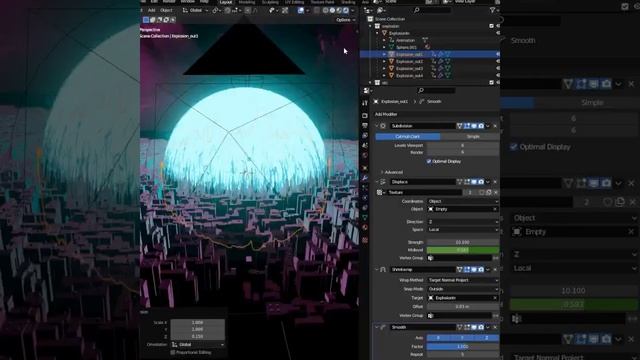Remove the Subdivision modifier with X
The image size is (640, 360).
click(x=495, y=126)
